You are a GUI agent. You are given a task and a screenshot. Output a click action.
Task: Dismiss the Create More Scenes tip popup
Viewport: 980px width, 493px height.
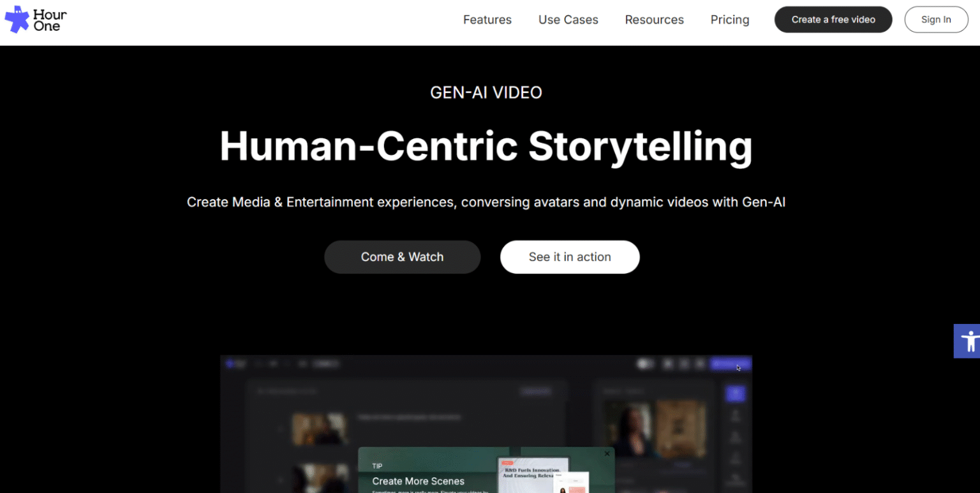607,453
